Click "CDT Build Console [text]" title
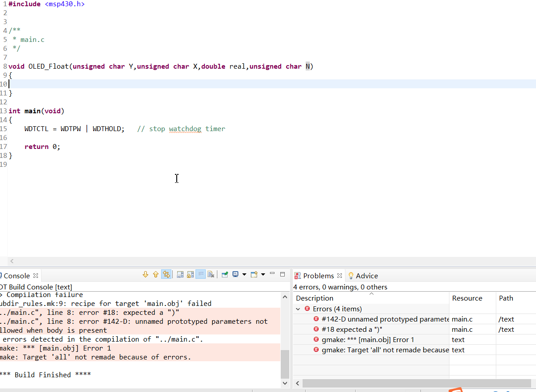Image resolution: width=536 pixels, height=392 pixels. click(x=36, y=287)
